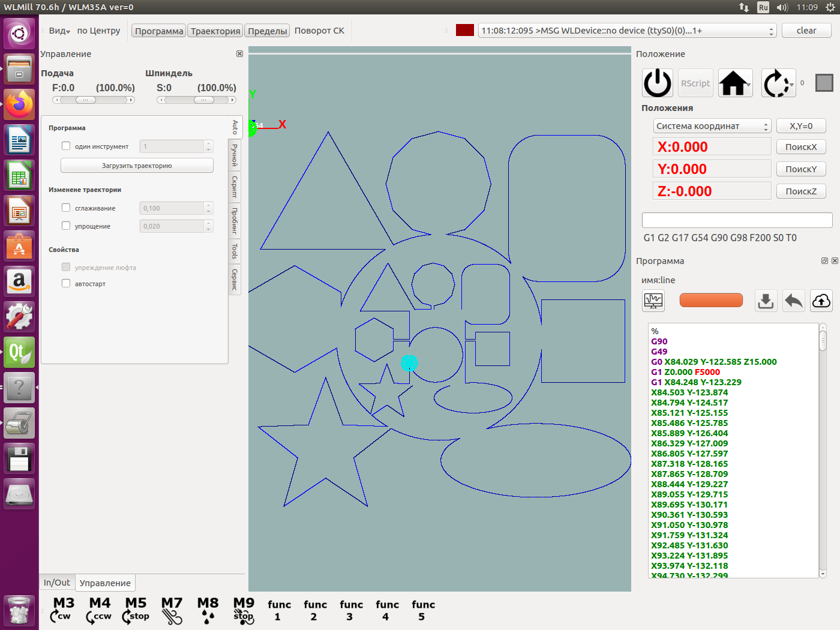Run func 2

tap(315, 610)
